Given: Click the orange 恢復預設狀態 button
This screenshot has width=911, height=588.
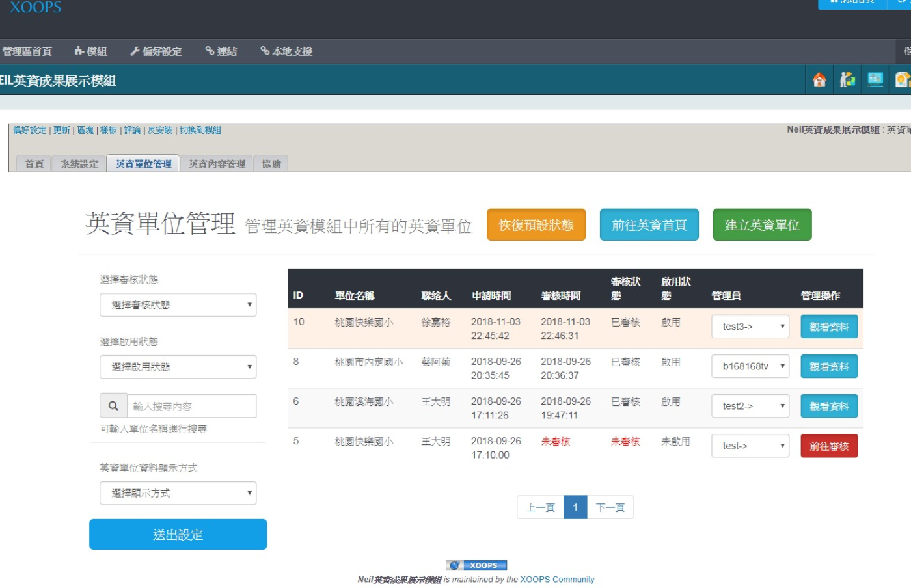Looking at the screenshot, I should tap(536, 225).
